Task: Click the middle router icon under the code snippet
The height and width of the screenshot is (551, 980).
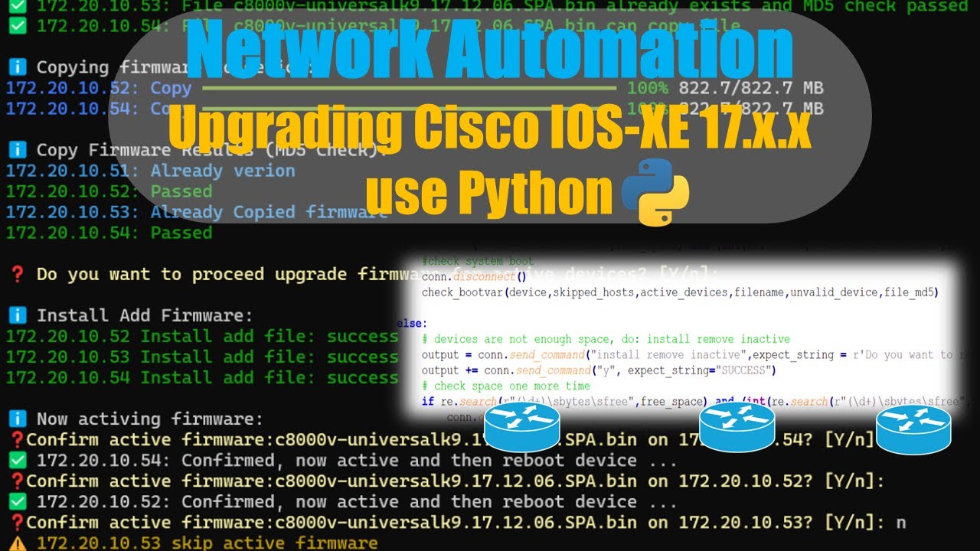Action: pos(737,426)
